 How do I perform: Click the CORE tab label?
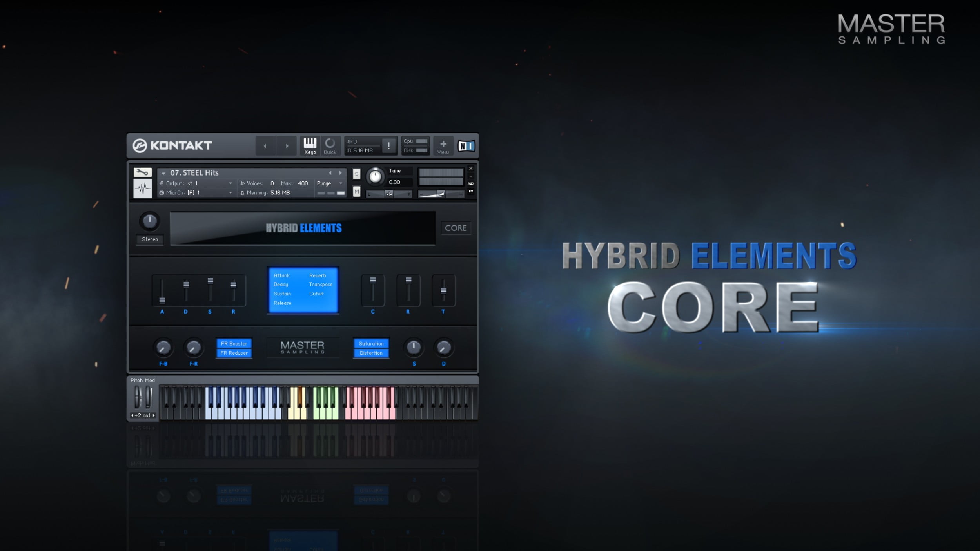(456, 227)
